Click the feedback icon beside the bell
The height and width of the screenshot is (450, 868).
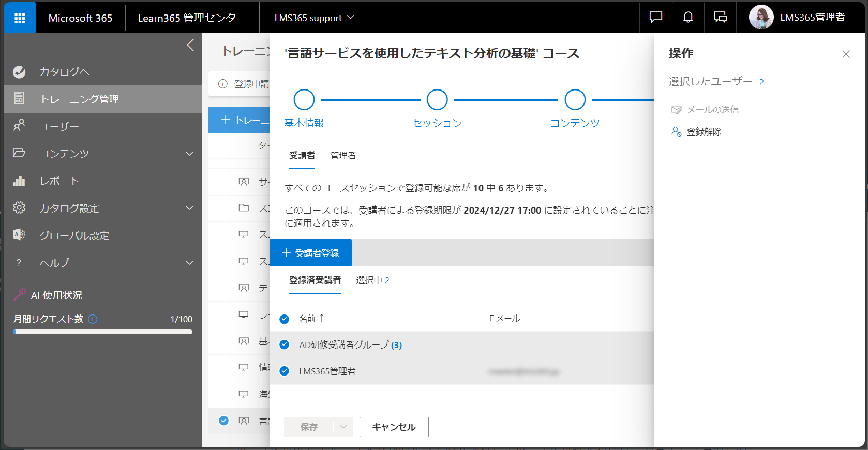(x=720, y=18)
